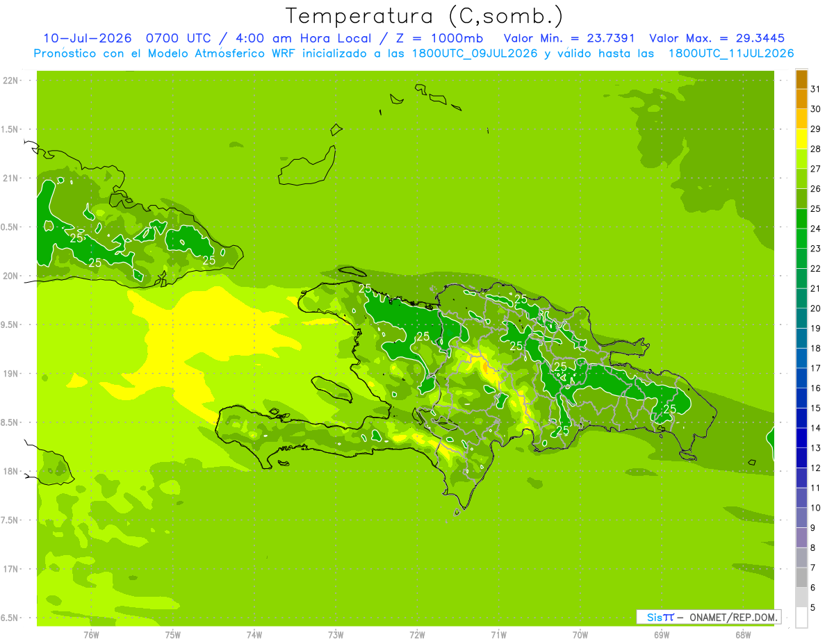Select the legend value 25
The width and height of the screenshot is (834, 644).
point(816,208)
